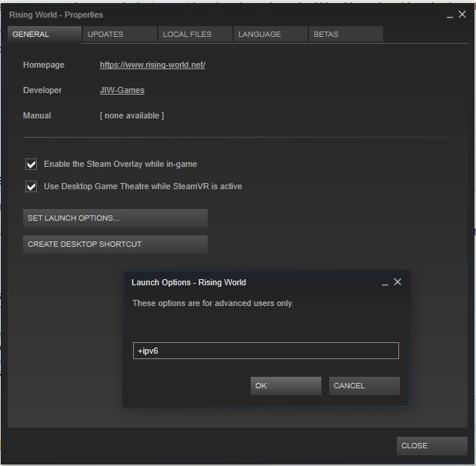This screenshot has height=466, width=476.
Task: Close Properties window using the top X icon
Action: tap(462, 15)
